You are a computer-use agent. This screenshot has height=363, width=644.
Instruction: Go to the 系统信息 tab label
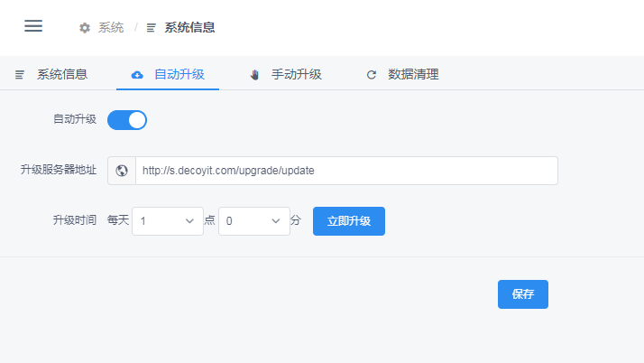pos(62,75)
